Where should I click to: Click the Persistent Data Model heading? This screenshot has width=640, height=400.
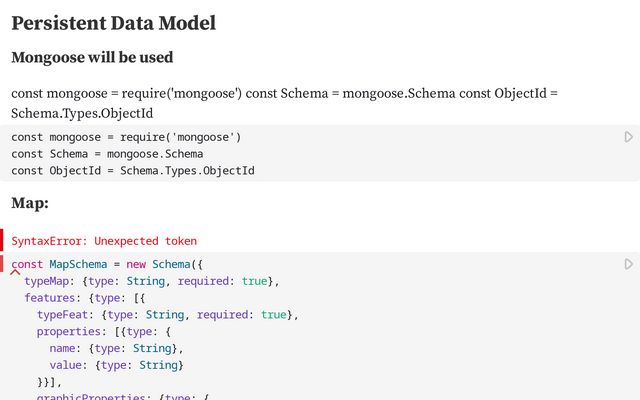click(x=113, y=23)
